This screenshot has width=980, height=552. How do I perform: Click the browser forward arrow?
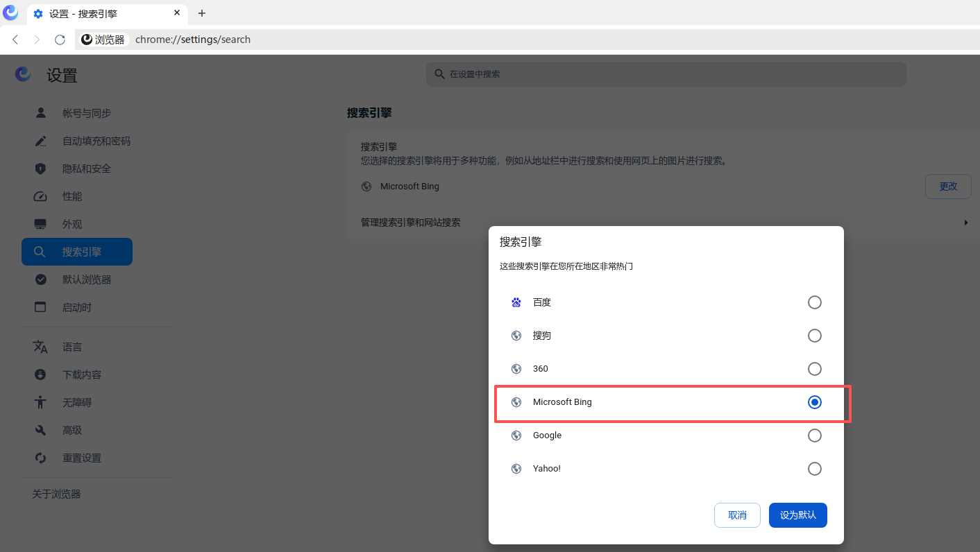point(37,40)
